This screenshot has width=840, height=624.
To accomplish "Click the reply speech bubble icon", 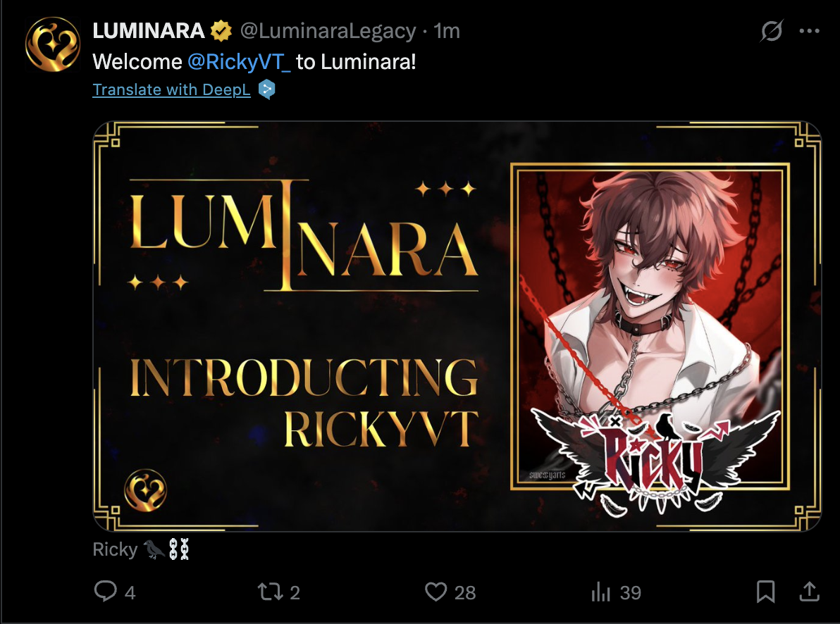I will (106, 592).
